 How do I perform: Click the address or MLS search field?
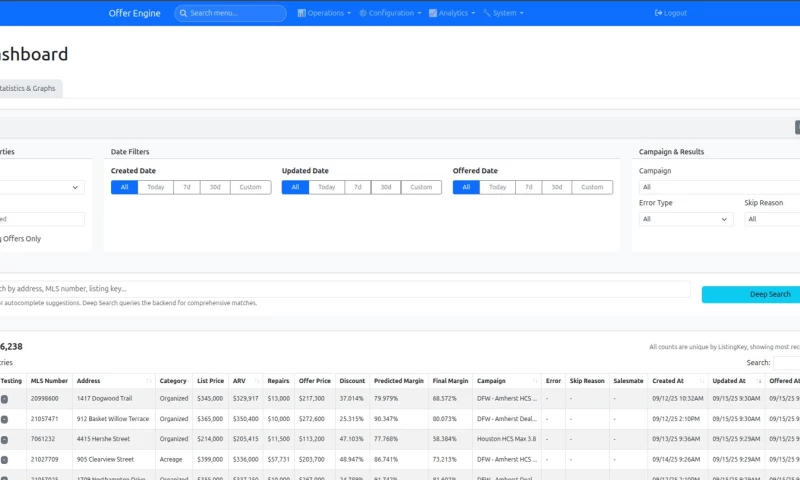click(x=345, y=289)
